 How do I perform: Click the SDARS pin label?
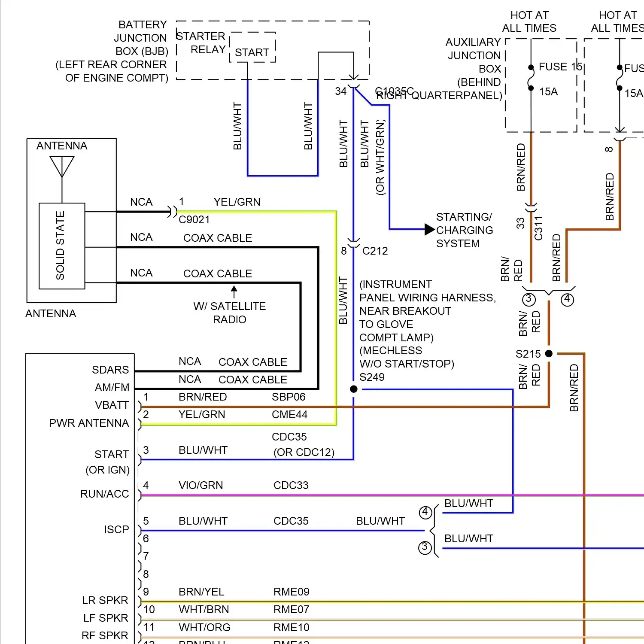coord(110,370)
